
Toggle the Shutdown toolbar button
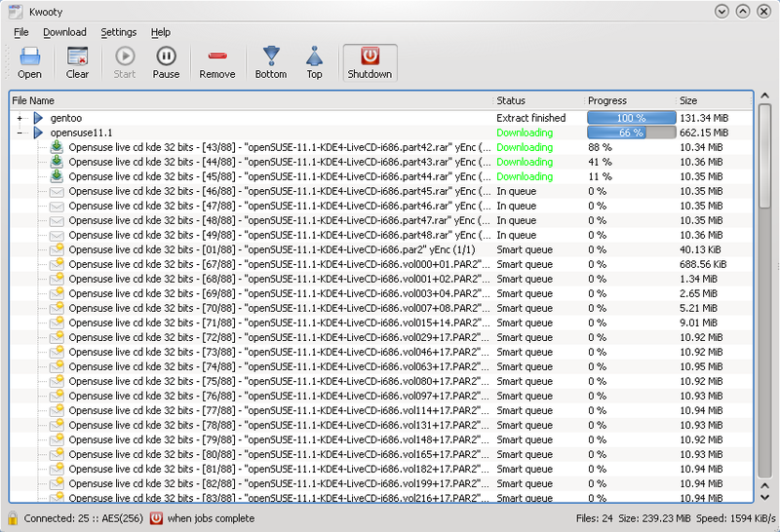[x=370, y=62]
